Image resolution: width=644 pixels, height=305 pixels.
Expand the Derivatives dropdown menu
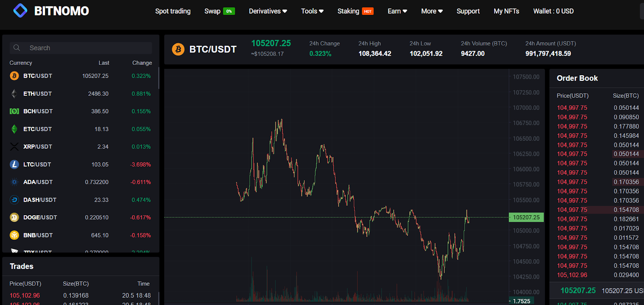click(x=268, y=11)
